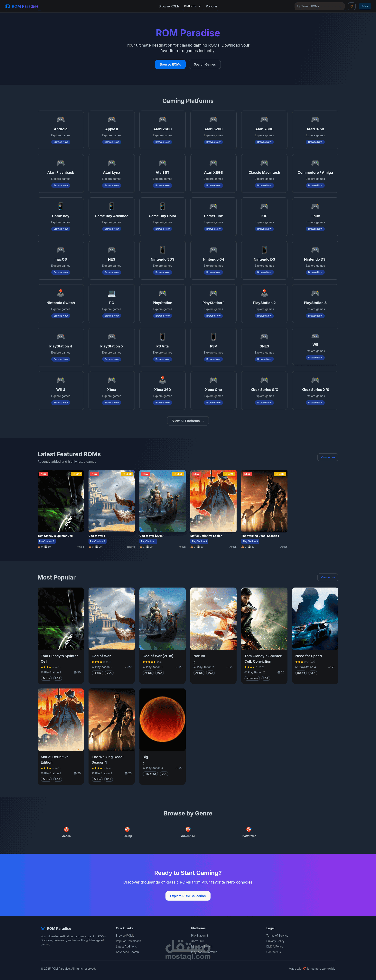Open Latest Additions footer link
376x980 pixels.
[x=127, y=947]
